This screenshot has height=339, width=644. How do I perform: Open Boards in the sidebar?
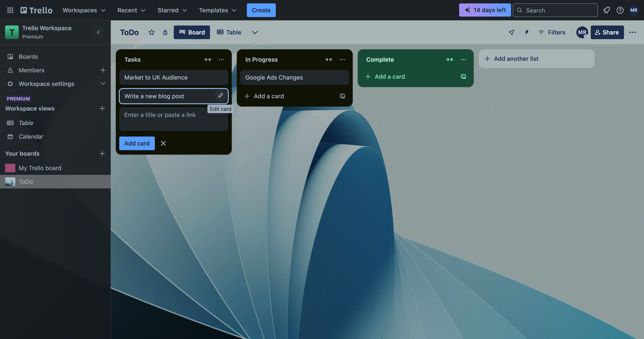[x=55, y=57]
